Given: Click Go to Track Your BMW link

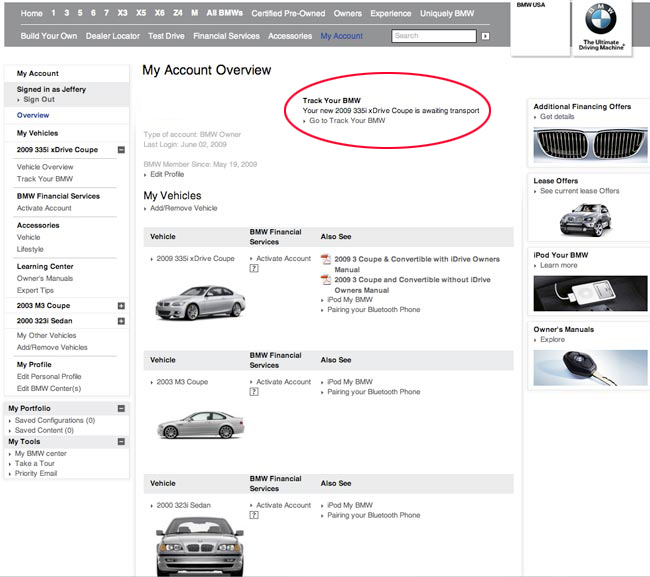Looking at the screenshot, I should click(x=347, y=121).
